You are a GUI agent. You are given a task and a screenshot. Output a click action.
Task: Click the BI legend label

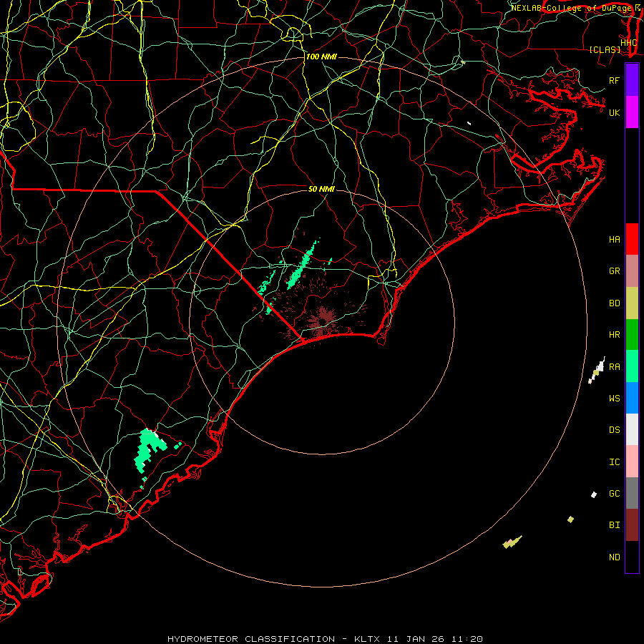615,525
